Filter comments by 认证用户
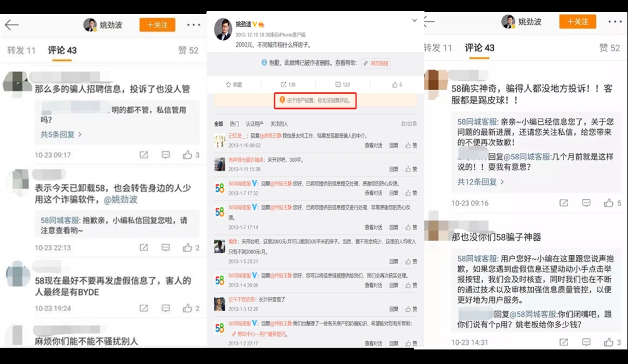The width and height of the screenshot is (628, 364). 254,124
